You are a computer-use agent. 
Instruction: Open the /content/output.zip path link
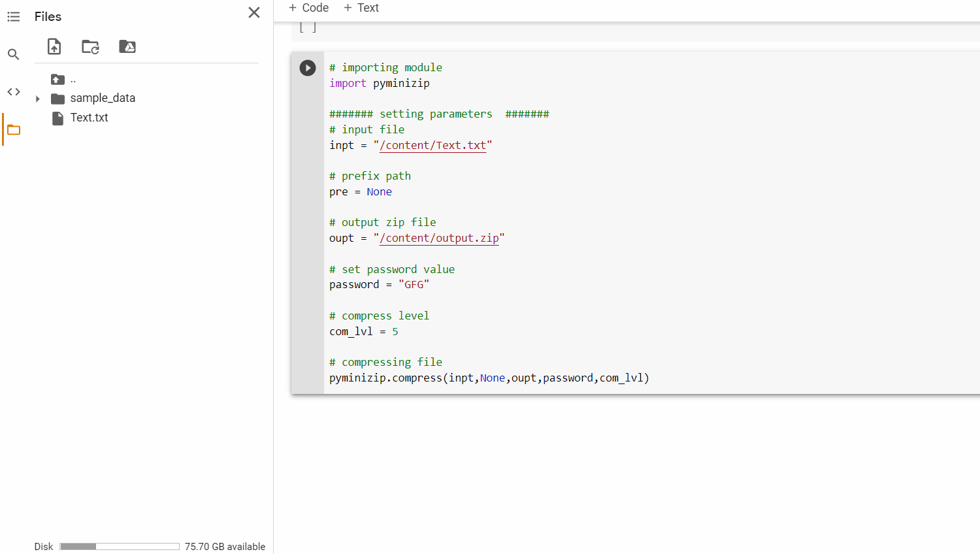click(x=438, y=238)
